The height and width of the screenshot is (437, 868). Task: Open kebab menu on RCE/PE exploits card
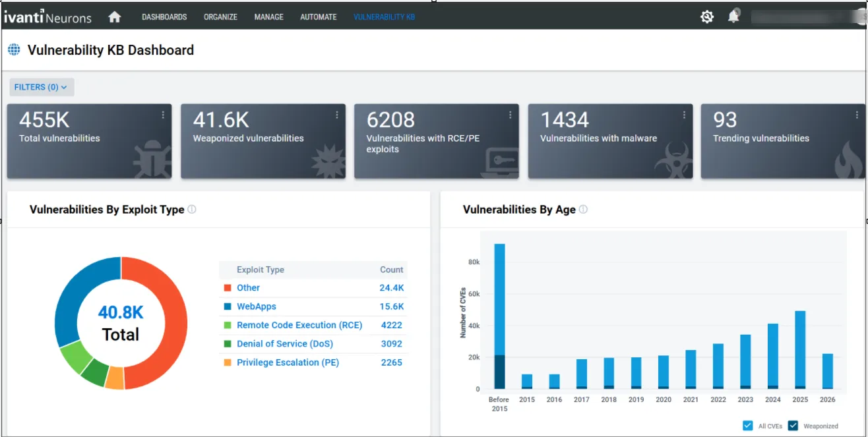click(510, 115)
